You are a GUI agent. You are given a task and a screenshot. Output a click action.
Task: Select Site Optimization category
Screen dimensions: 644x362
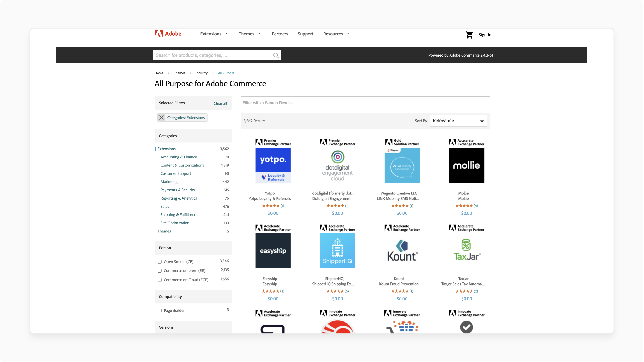(175, 223)
